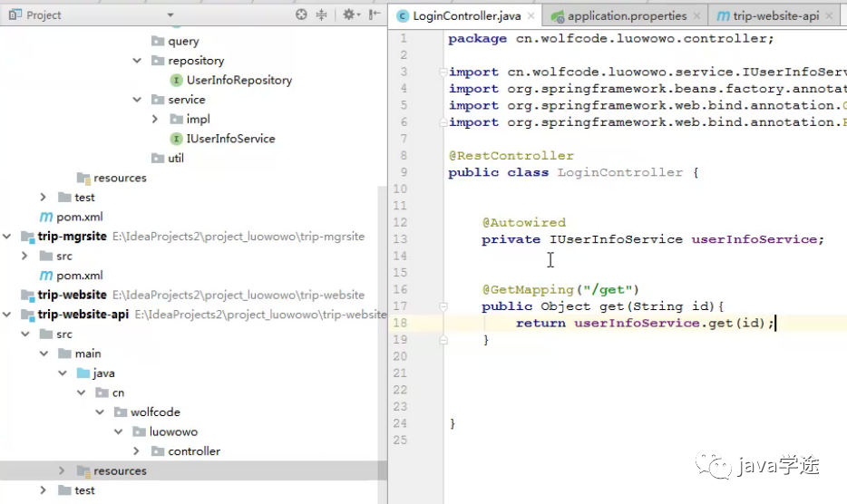This screenshot has width=847, height=504.
Task: Click the scroll from source target icon
Action: [x=301, y=15]
